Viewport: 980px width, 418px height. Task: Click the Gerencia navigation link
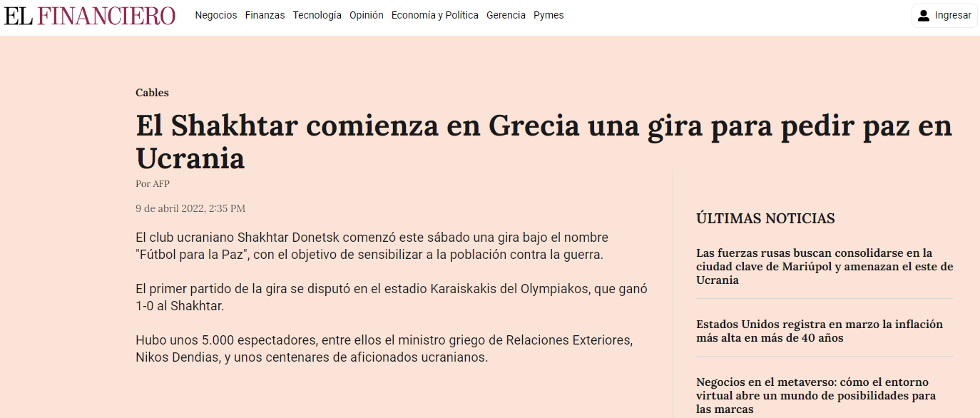(x=506, y=15)
